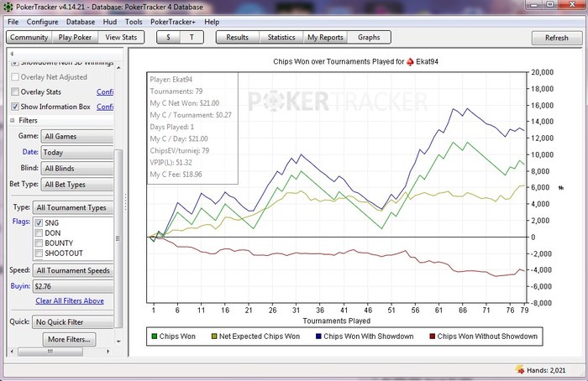Switch to the Community tab
Image resolution: width=588 pixels, height=381 pixels.
click(x=29, y=38)
